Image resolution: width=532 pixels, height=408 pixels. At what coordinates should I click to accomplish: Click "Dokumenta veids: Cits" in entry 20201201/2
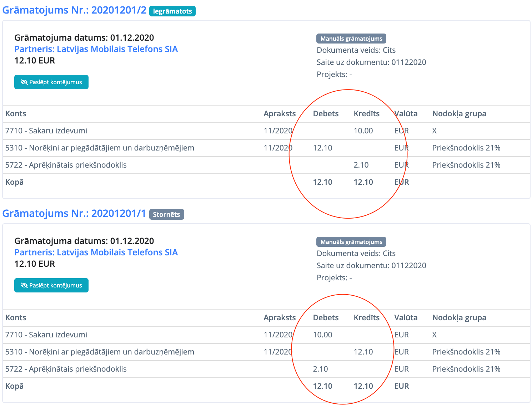click(x=356, y=50)
